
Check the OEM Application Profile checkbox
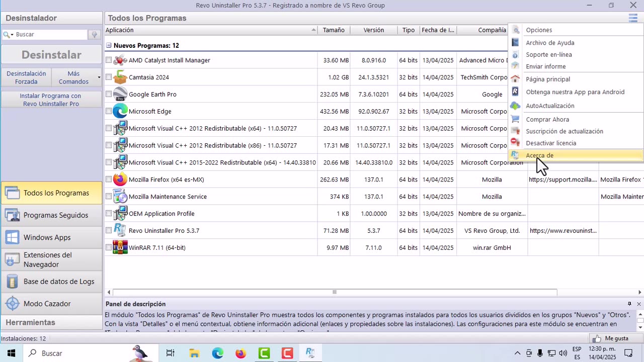point(109,214)
